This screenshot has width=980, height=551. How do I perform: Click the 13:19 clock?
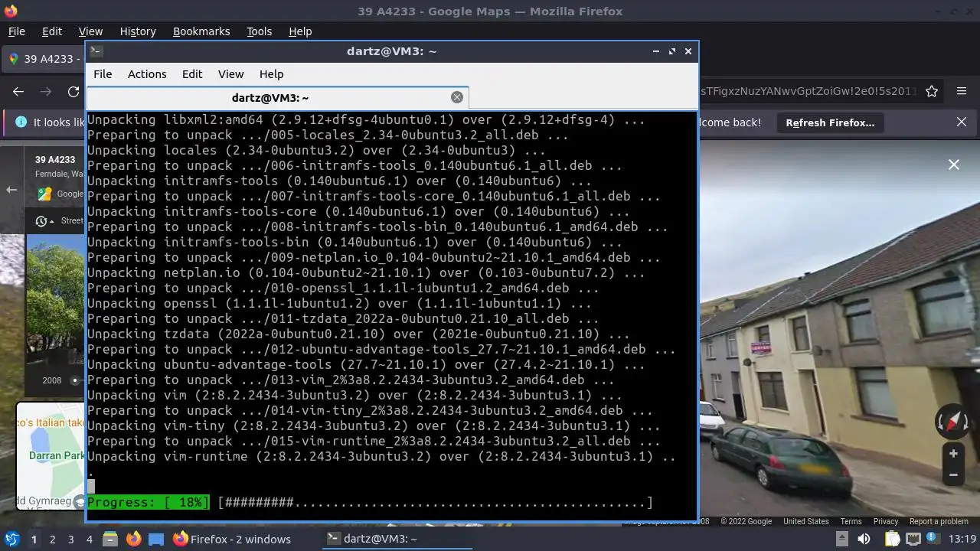(x=962, y=539)
